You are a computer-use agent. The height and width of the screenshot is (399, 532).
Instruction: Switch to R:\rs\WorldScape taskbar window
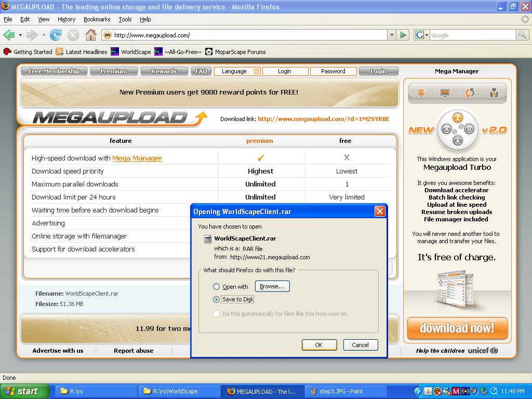[x=179, y=391]
